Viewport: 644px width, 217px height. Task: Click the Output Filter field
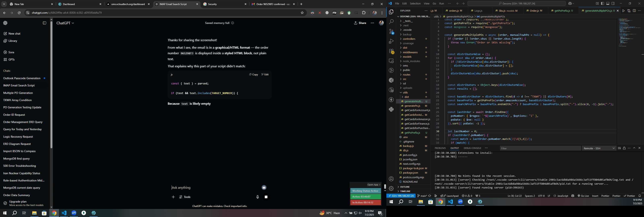pyautogui.click(x=540, y=148)
